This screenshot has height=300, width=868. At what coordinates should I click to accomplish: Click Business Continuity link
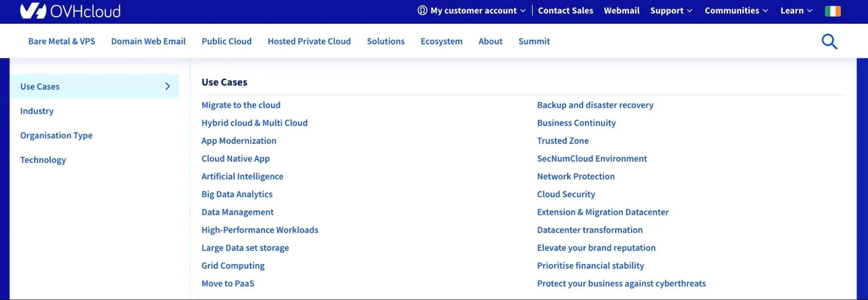(576, 123)
